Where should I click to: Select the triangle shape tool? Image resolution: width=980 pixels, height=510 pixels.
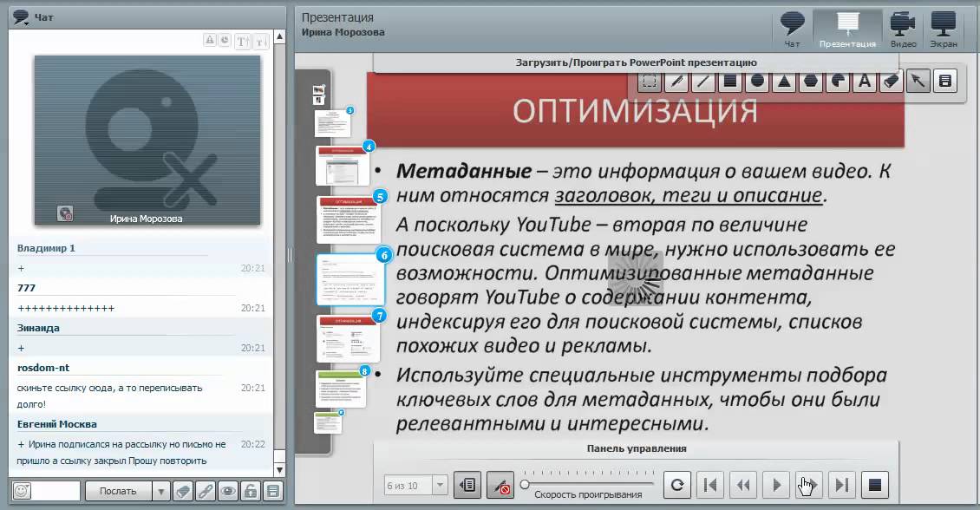[784, 82]
